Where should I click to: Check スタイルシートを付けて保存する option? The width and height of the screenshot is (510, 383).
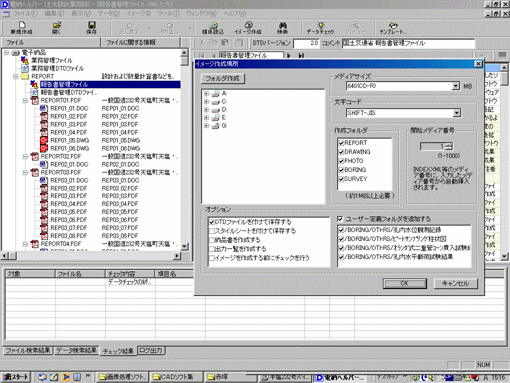click(212, 231)
